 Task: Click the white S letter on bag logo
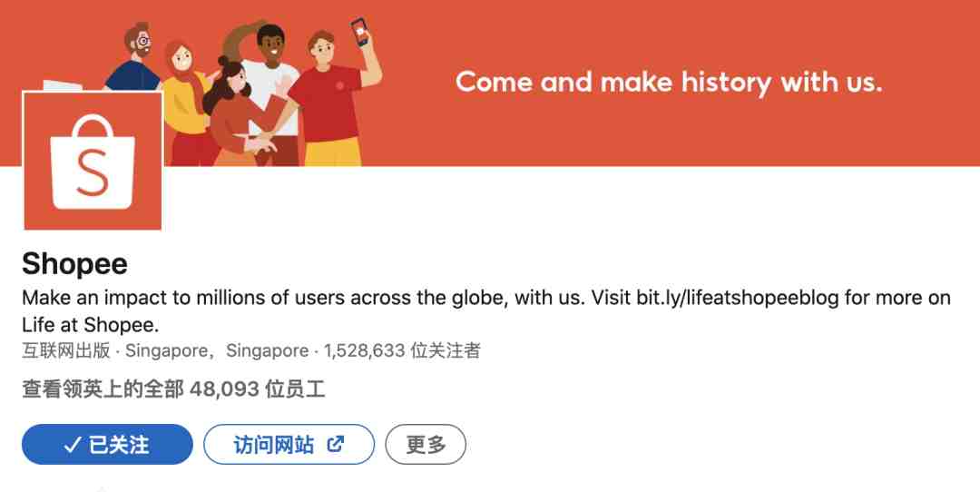pos(93,172)
